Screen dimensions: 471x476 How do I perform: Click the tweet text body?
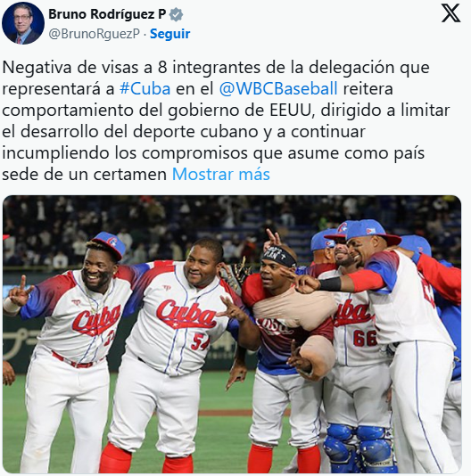click(227, 121)
